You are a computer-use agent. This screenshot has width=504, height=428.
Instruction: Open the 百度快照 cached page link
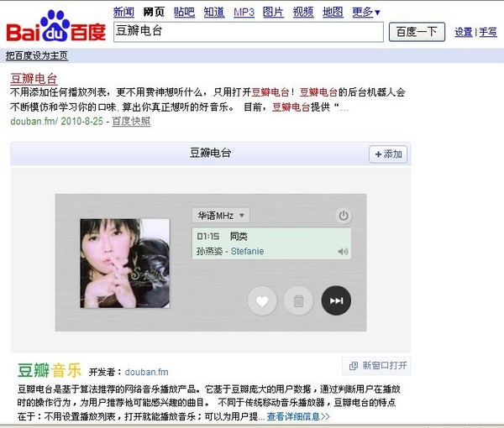[x=131, y=122]
